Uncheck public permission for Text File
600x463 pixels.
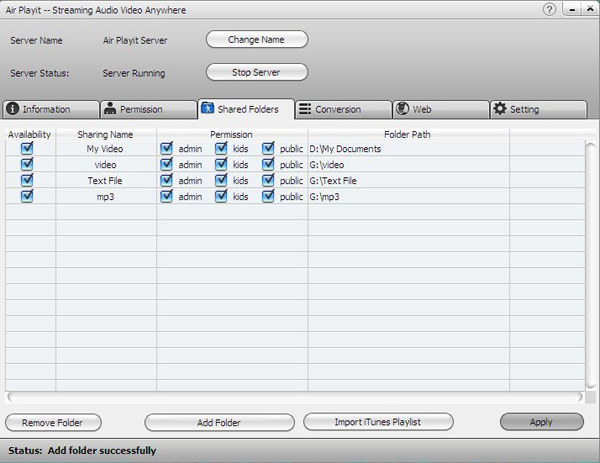268,180
